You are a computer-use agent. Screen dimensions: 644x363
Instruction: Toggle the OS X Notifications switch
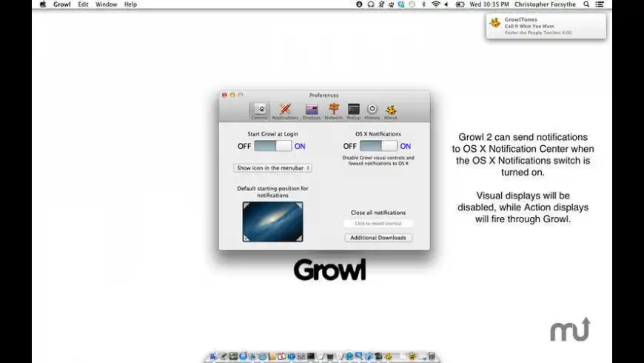click(378, 146)
